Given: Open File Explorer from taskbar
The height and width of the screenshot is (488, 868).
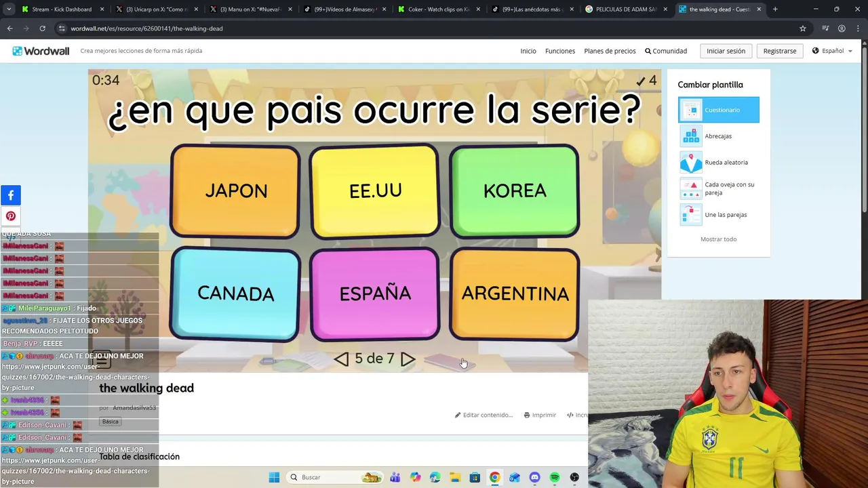Looking at the screenshot, I should coord(455,477).
